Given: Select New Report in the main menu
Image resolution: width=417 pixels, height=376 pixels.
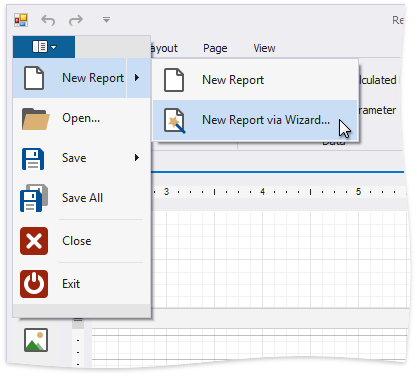Looking at the screenshot, I should tap(70, 78).
